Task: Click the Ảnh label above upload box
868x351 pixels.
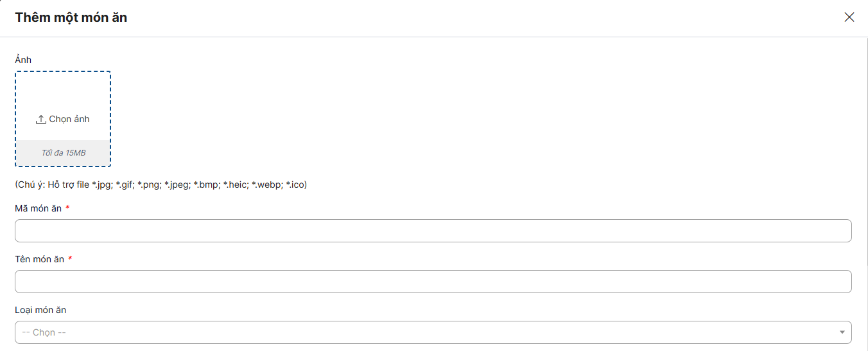Action: tap(23, 60)
